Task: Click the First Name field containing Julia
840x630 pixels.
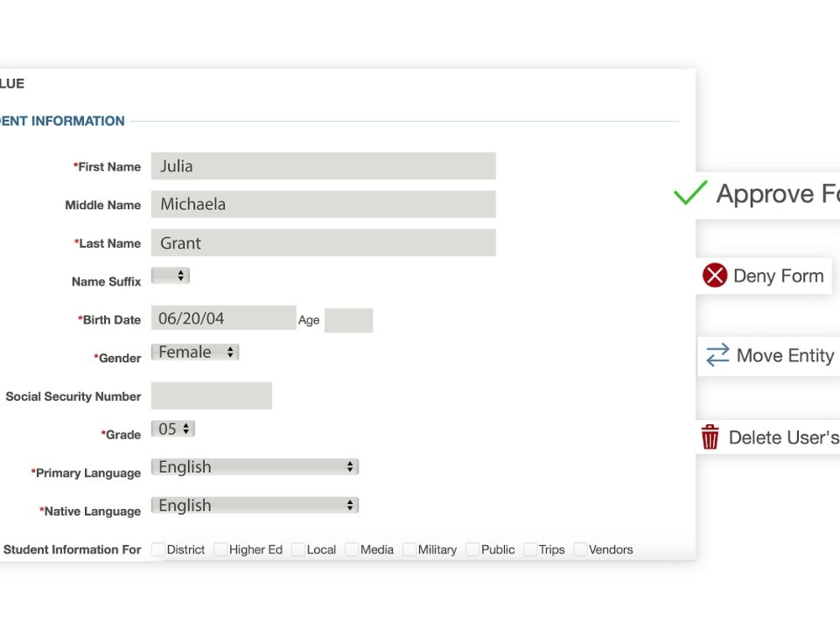Action: (323, 166)
